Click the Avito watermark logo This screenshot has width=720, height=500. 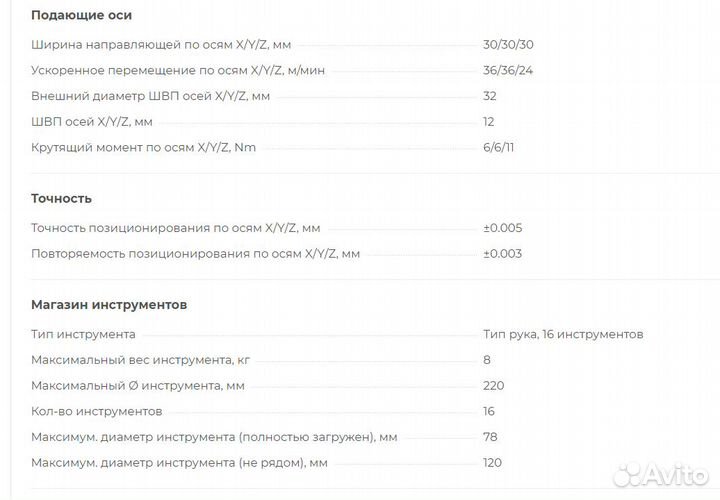[x=661, y=475]
